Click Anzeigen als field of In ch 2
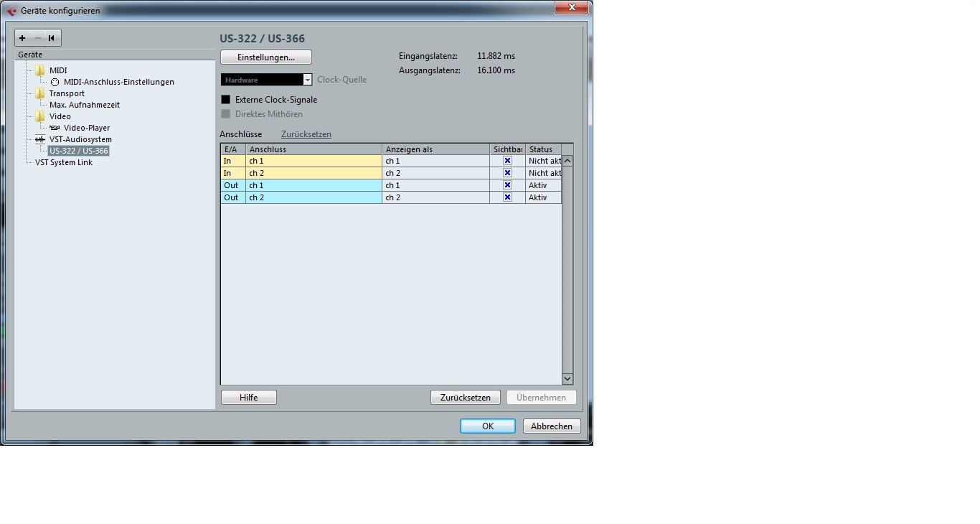Viewport: 980px width, 524px height. tap(436, 173)
